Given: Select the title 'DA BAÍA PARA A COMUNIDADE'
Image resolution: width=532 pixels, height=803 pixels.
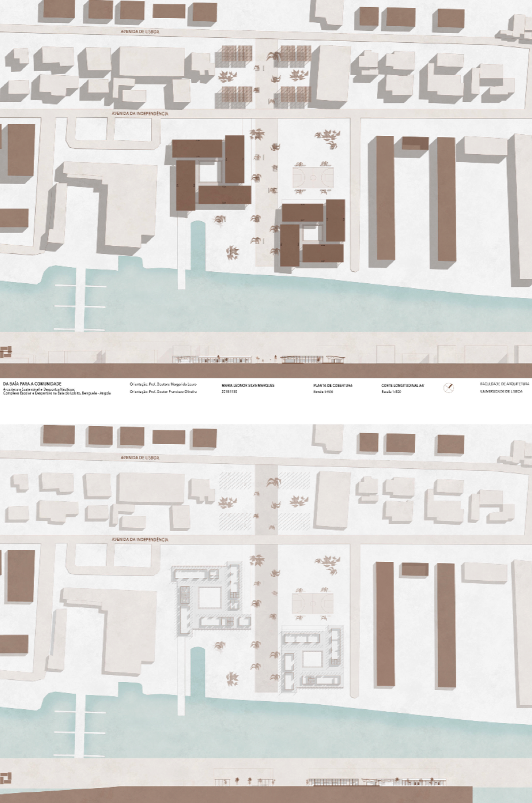Looking at the screenshot, I should pos(33,384).
